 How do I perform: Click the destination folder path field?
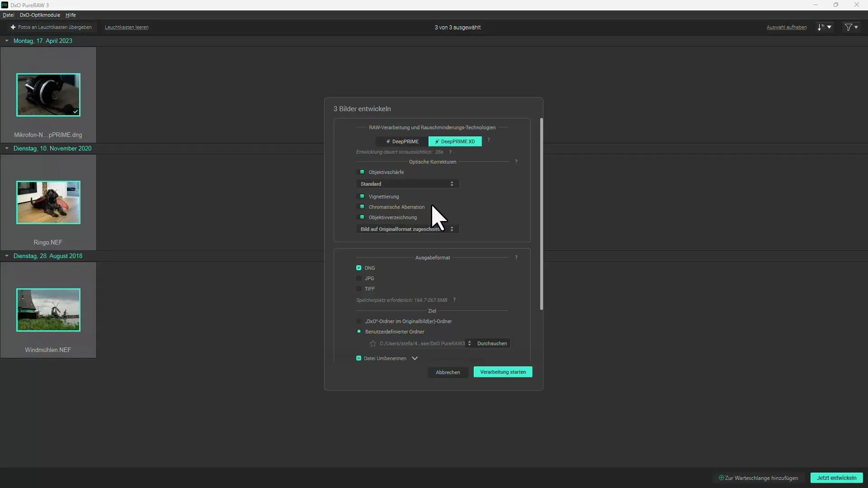coord(422,343)
